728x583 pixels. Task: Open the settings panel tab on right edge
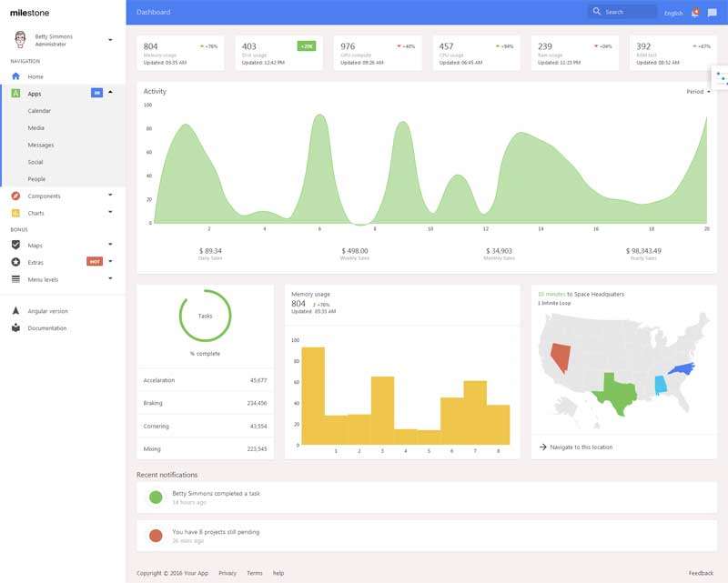pyautogui.click(x=720, y=77)
